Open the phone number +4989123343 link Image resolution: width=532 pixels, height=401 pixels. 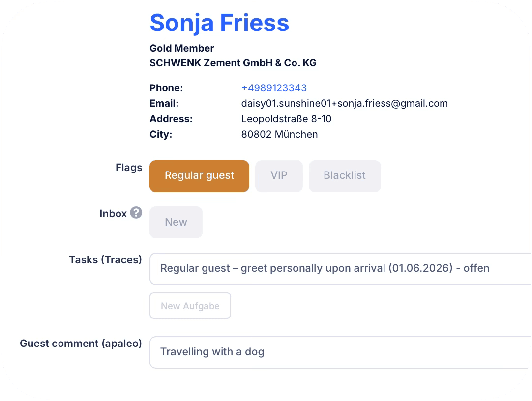[x=274, y=88]
